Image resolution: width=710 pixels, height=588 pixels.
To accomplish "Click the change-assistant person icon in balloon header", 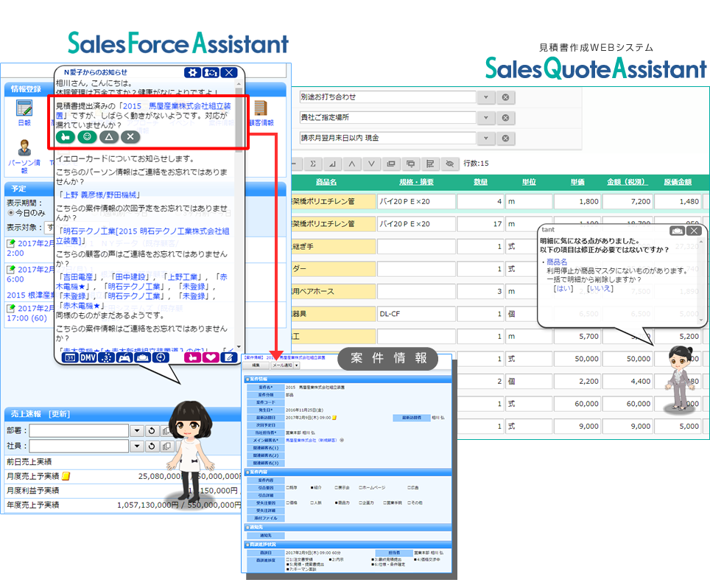I will (211, 72).
